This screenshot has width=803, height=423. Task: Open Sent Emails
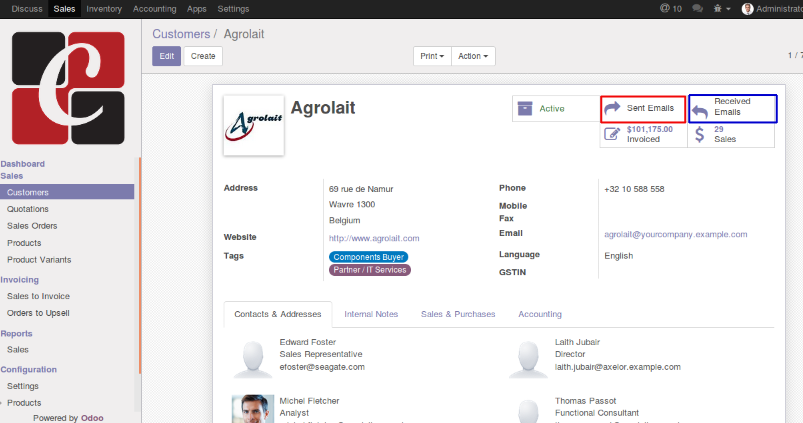tap(643, 109)
